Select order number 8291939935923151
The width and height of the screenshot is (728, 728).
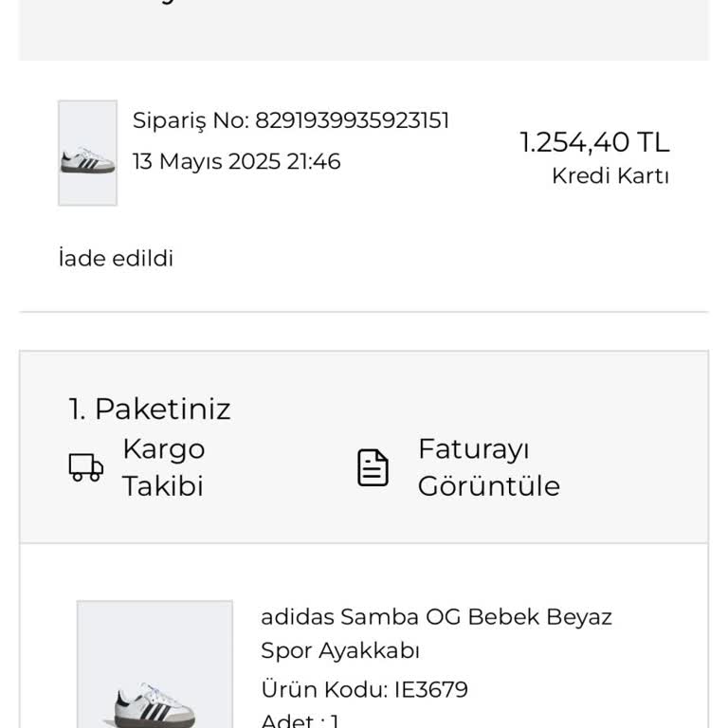coord(352,120)
